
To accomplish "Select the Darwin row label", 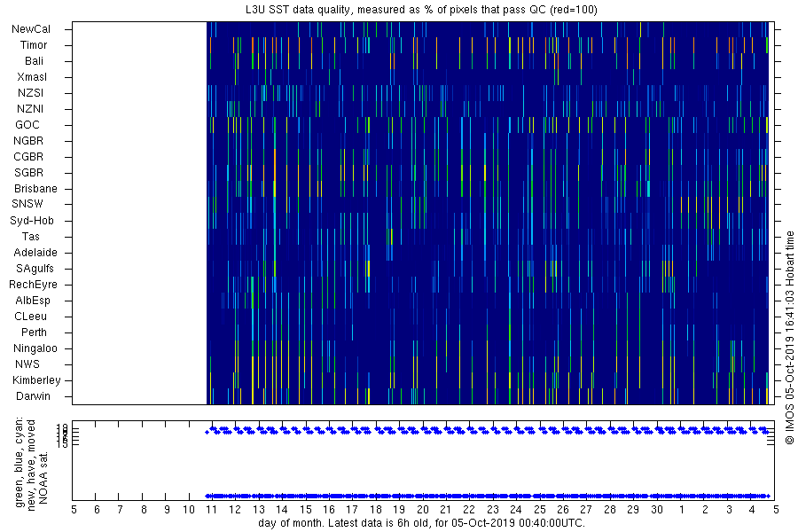I will point(33,396).
